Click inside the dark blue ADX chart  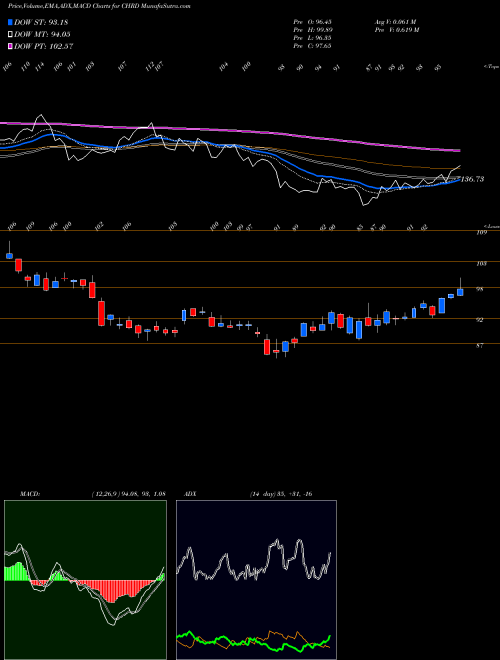256,580
